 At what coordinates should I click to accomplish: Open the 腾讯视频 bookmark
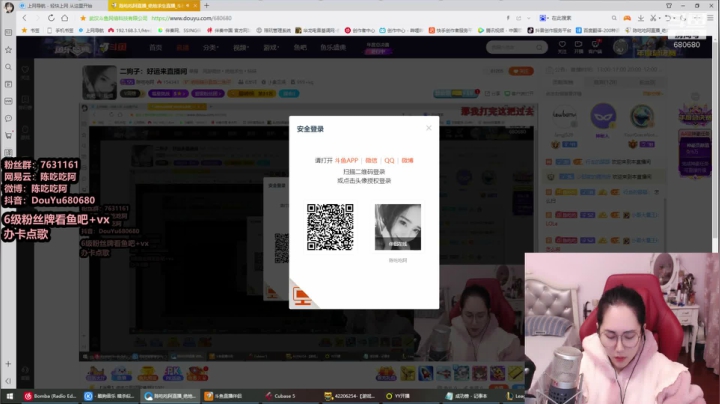coord(500,30)
